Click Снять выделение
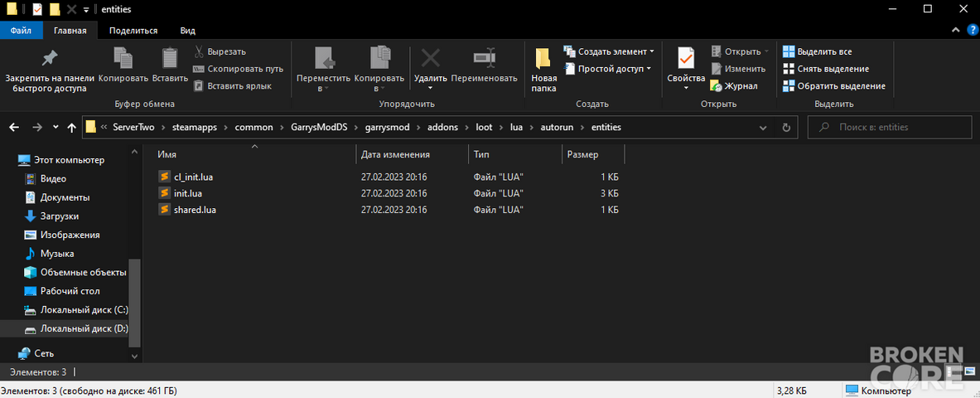The height and width of the screenshot is (398, 980). 826,69
